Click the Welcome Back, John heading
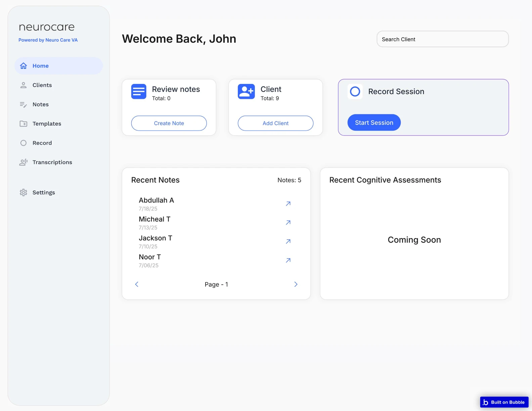 179,39
